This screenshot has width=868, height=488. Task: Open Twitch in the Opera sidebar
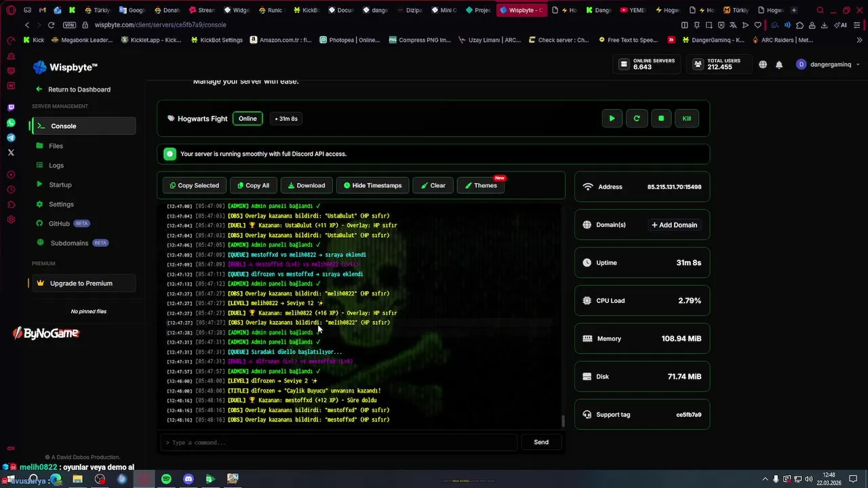coord(11,108)
